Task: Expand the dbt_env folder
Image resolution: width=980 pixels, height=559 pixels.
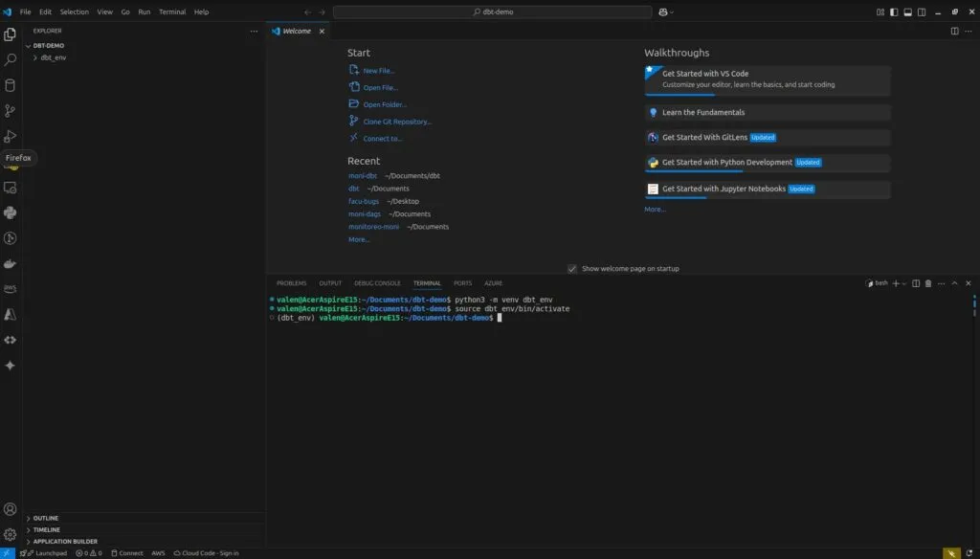Action: (x=145, y=57)
